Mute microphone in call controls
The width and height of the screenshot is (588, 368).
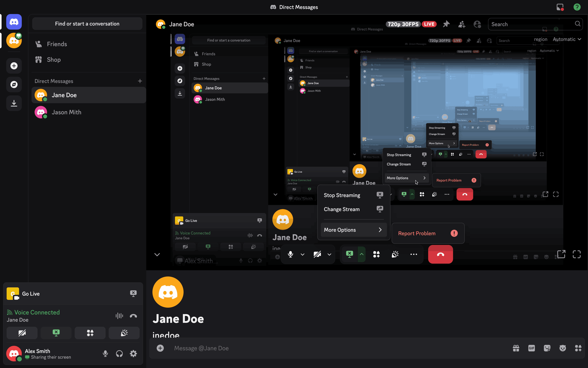tap(290, 254)
